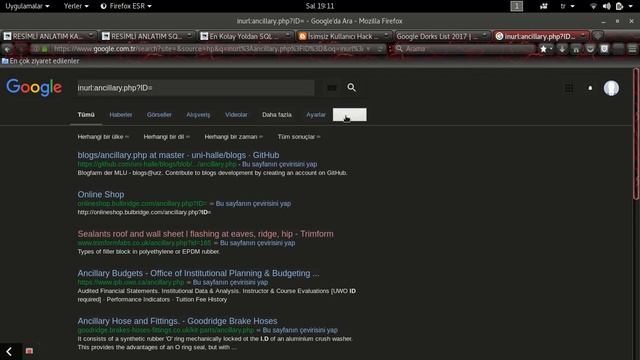The image size is (640, 360).
Task: Select the Görseller search tab
Action: (x=159, y=115)
